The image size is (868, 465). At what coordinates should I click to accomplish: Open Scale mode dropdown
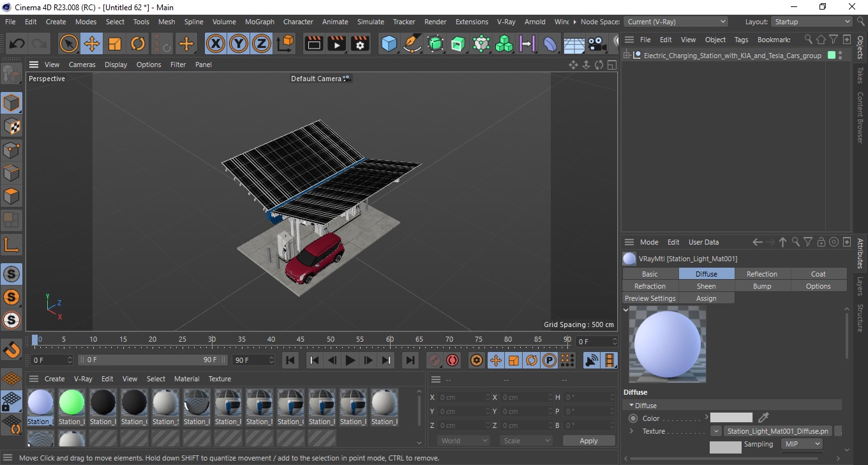pyautogui.click(x=526, y=441)
